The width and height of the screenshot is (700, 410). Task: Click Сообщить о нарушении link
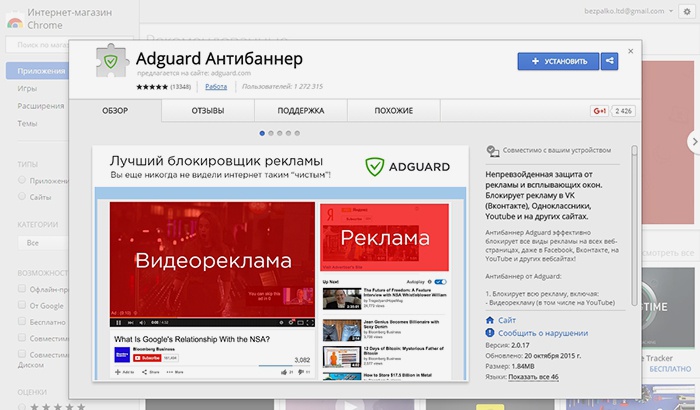tap(543, 333)
